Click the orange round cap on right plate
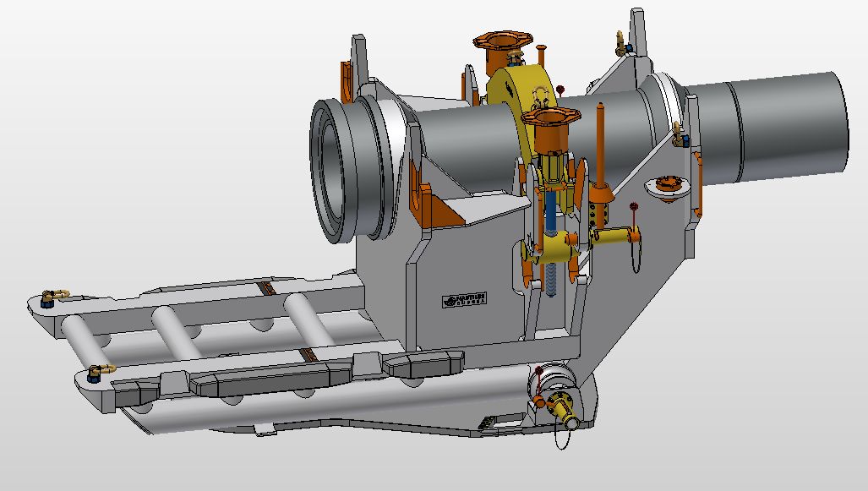868x491 pixels. 667,187
